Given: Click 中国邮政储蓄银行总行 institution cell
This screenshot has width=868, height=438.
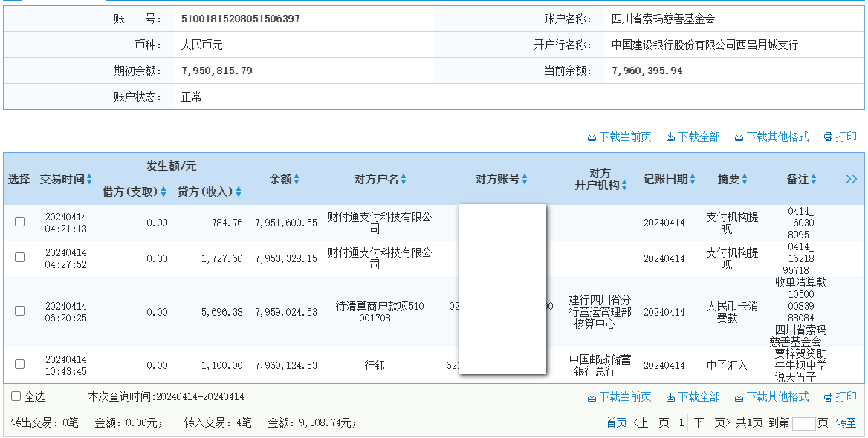Looking at the screenshot, I should click(600, 365).
